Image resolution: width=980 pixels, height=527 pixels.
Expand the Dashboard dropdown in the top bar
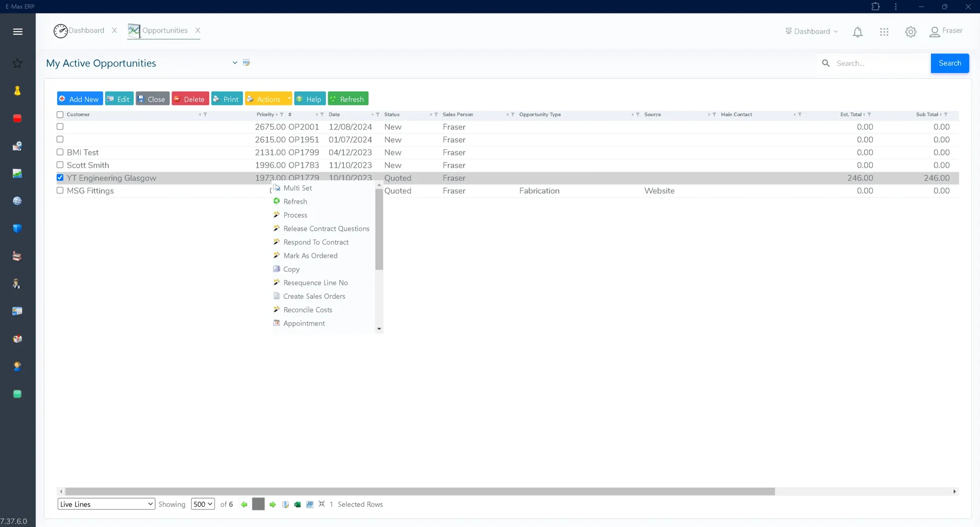point(811,32)
